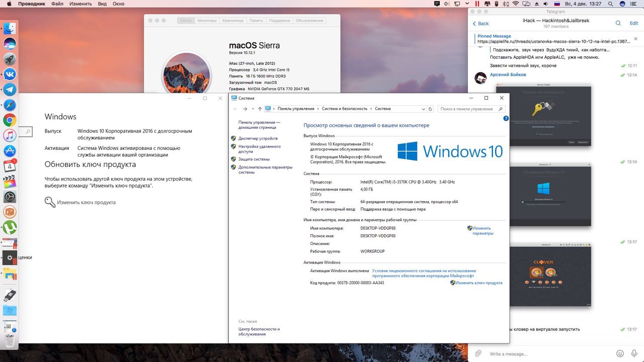
Task: Open the App Store Dock icon
Action: pos(10,151)
